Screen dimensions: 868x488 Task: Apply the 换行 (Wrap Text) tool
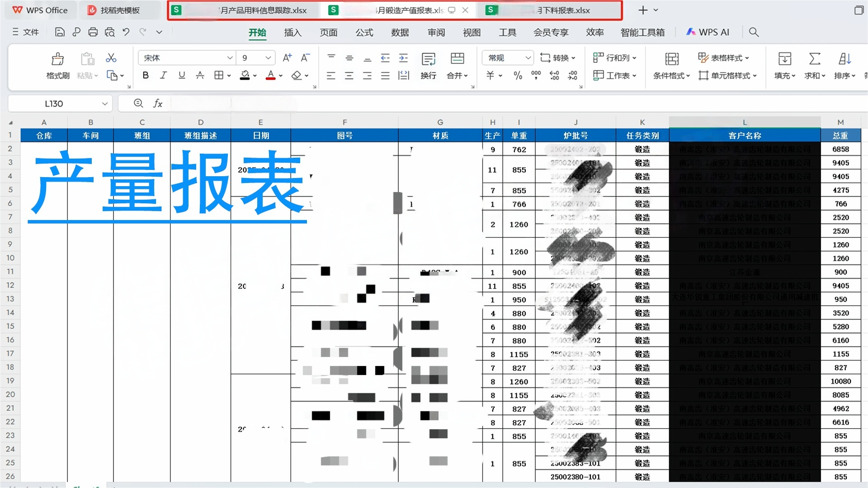(x=428, y=66)
